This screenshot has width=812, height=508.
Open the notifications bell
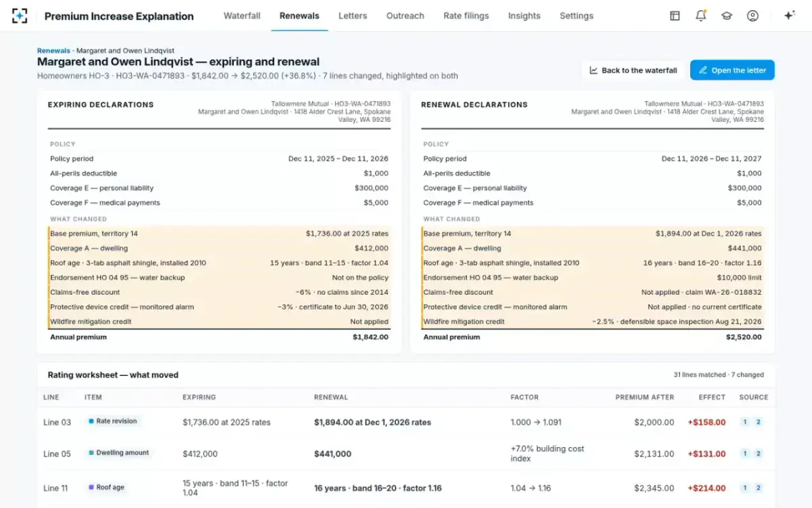[700, 16]
